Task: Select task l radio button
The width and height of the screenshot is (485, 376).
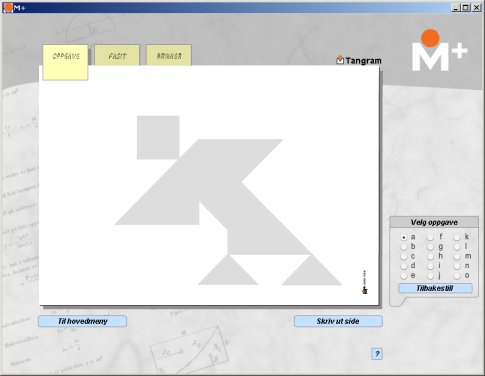Action: [x=457, y=247]
